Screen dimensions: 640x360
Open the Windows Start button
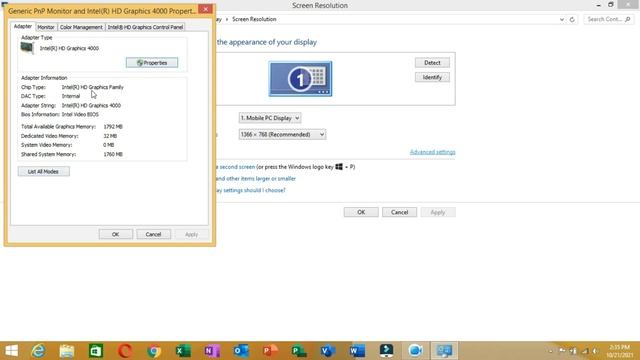tap(11, 351)
